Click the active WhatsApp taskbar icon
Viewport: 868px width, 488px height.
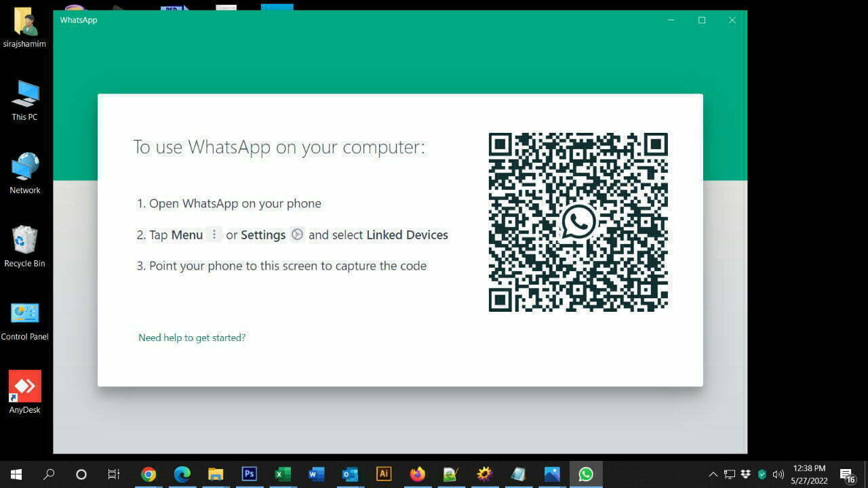(x=586, y=474)
